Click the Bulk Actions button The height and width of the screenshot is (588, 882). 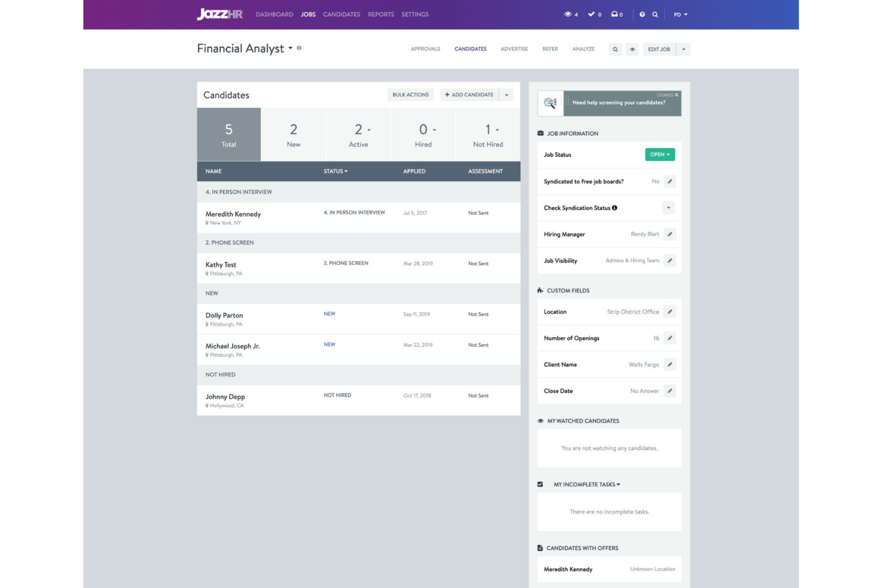point(410,95)
